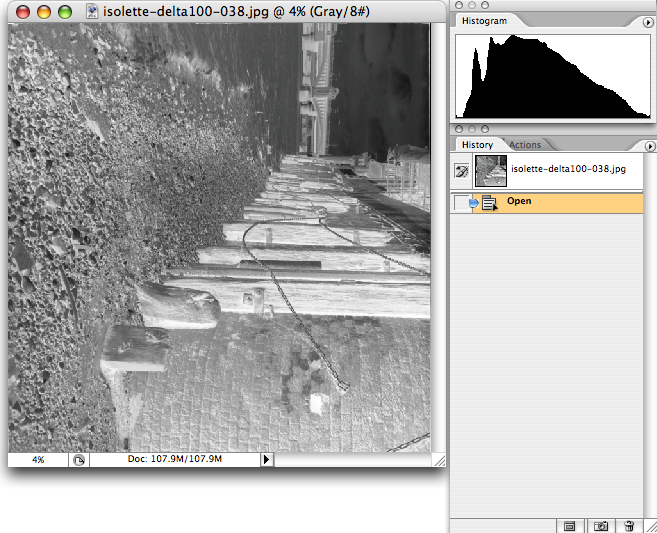
Task: Click the History palette vertical scrollbar
Action: point(650,335)
